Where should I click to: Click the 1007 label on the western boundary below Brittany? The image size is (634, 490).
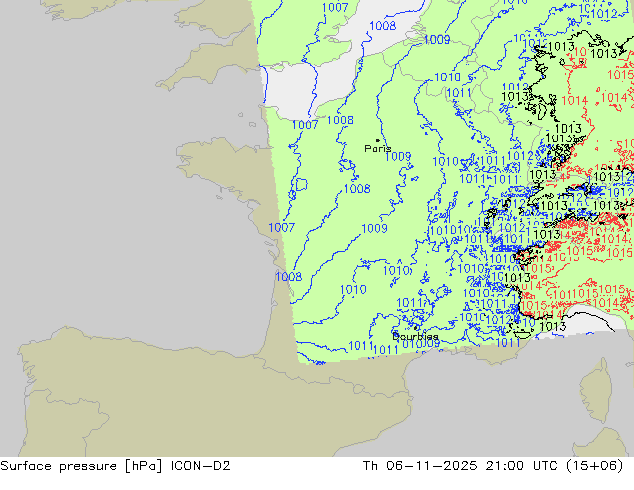click(281, 227)
